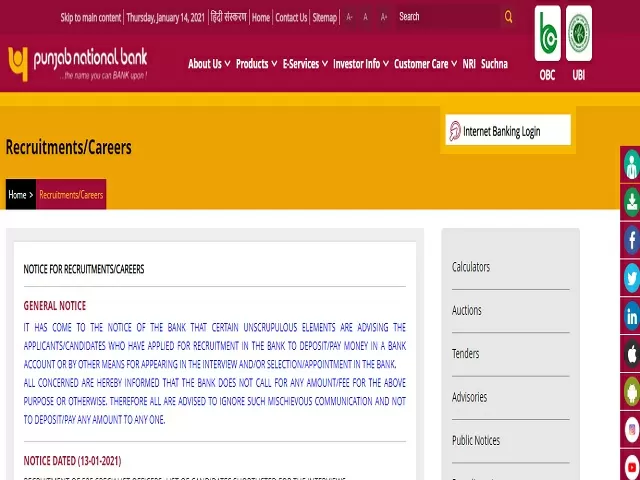Open the Android app icon in the side strip

point(631,392)
